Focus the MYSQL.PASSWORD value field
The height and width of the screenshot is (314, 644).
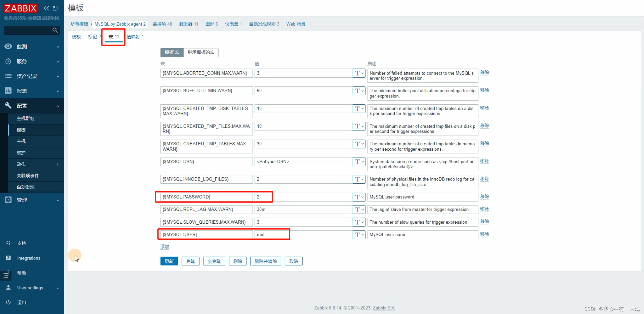click(304, 197)
